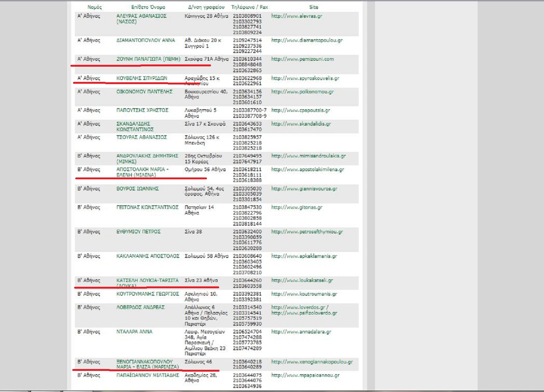
Task: Select the ΚΟΥΒΕΛΗΣ ΣΠΥΡΙΔΩΝ name link
Action: [142, 78]
